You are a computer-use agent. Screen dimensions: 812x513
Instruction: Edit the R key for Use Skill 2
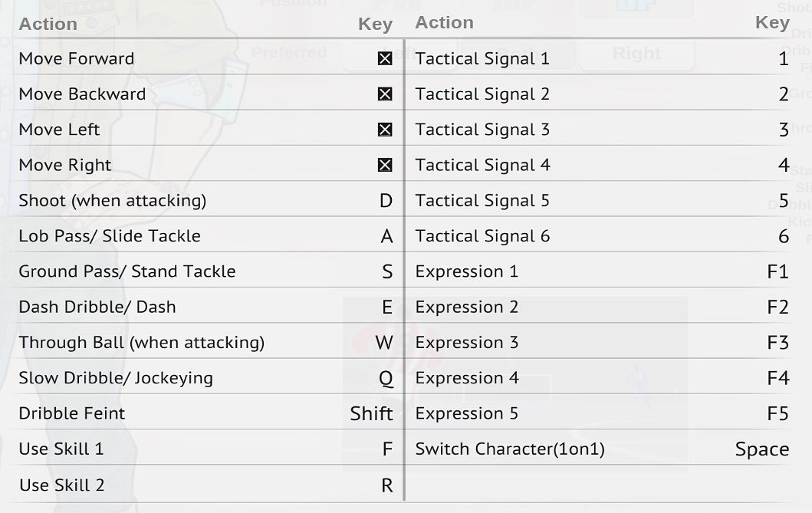387,485
